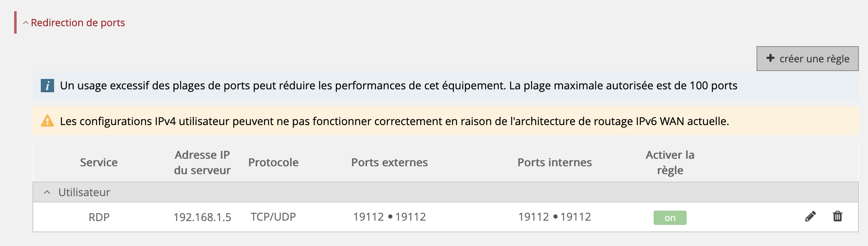Delete the RDP rule with trash icon

pos(837,216)
